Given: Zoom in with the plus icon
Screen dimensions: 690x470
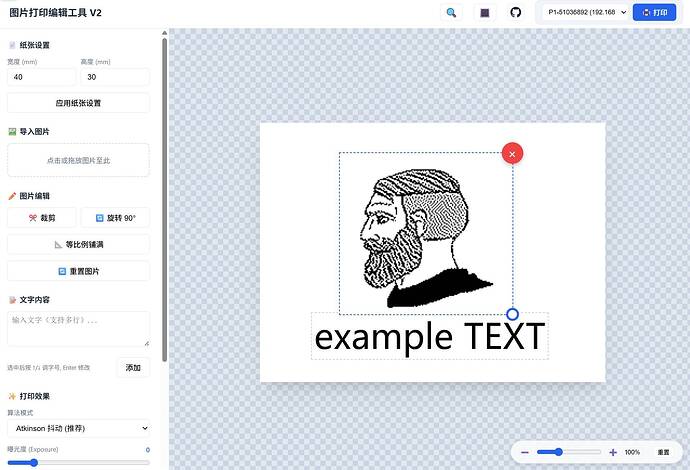Looking at the screenshot, I should 613,452.
